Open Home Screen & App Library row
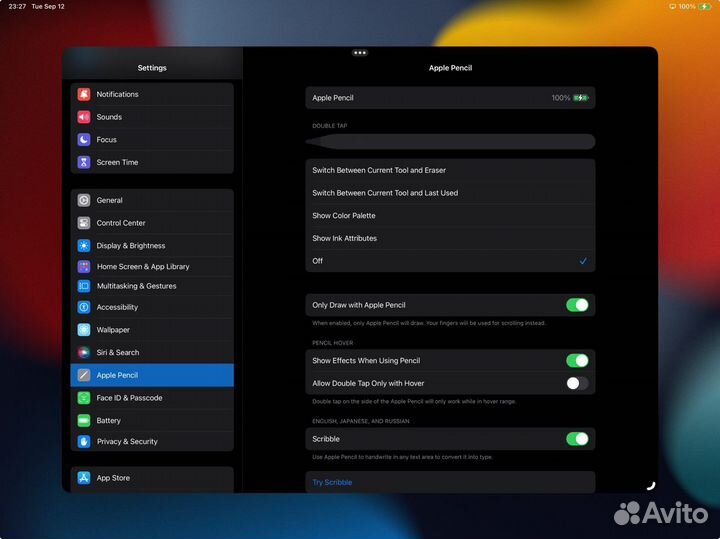The width and height of the screenshot is (720, 539). click(x=152, y=266)
